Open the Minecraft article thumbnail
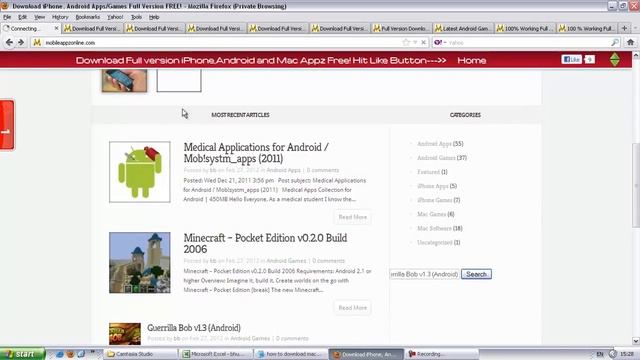This screenshot has height=360, width=640. tap(140, 262)
